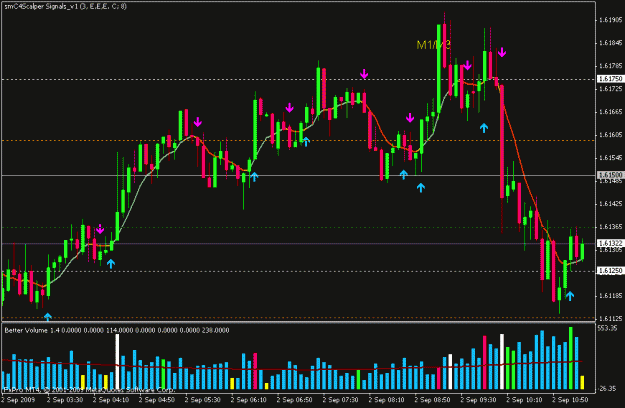
Task: Click the earliest magenta sell arrow before 04:10
Action: click(x=100, y=229)
